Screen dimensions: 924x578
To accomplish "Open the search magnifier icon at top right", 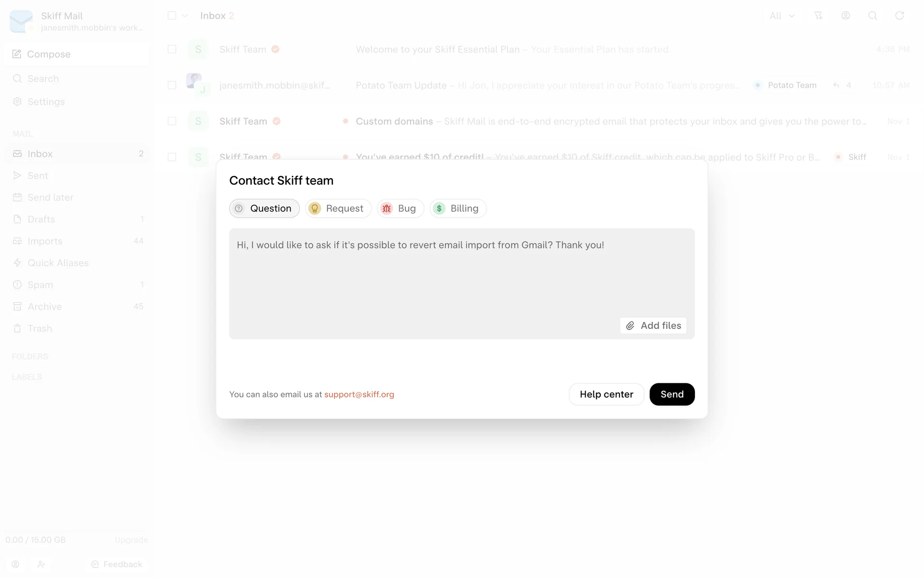I will tap(873, 16).
